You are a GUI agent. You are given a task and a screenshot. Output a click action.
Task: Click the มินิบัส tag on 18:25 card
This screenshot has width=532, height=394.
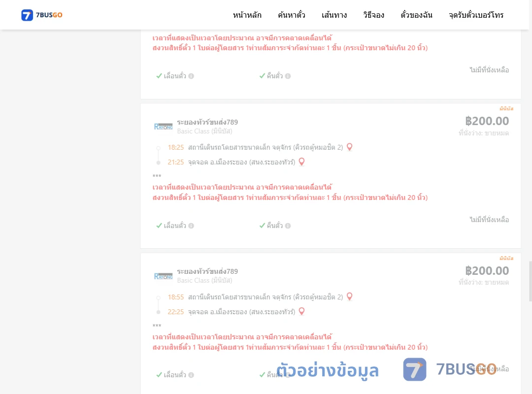[506, 108]
